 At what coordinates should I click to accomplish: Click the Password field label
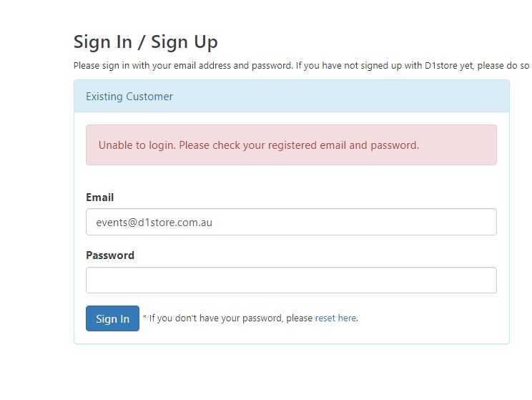click(x=110, y=255)
